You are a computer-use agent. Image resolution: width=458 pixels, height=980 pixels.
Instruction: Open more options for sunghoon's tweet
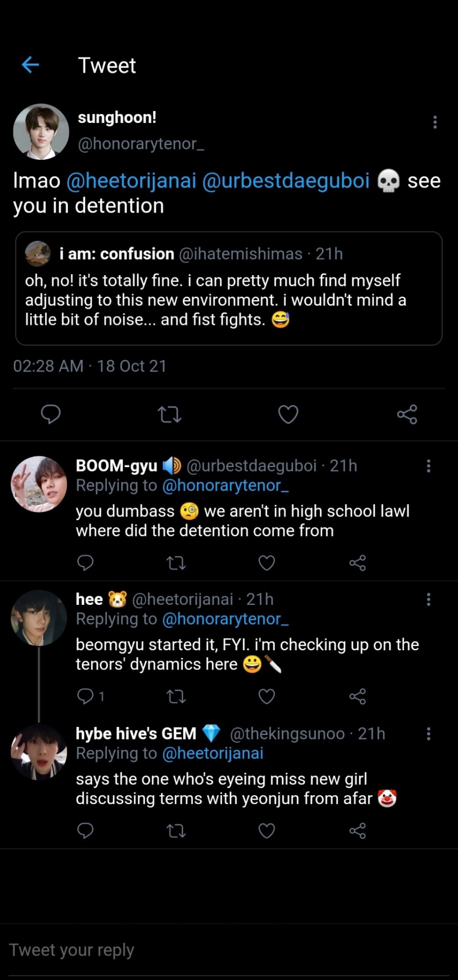(x=435, y=122)
